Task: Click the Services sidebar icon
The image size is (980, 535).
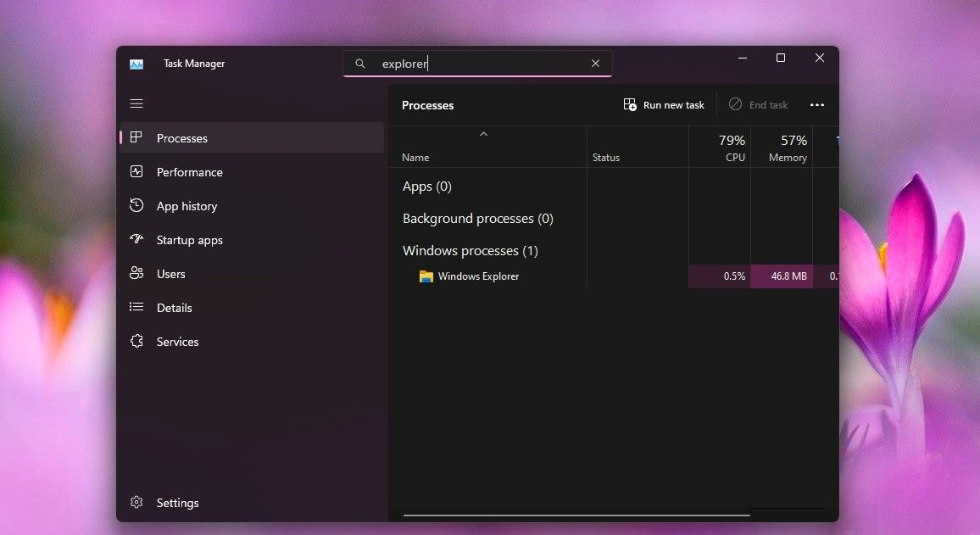Action: 136,341
